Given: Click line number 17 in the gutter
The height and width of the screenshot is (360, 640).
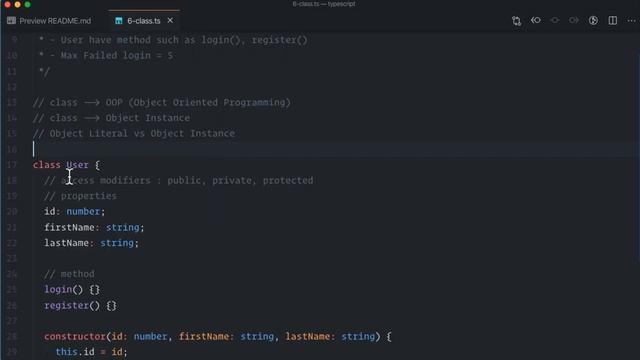Looking at the screenshot, I should 12,165.
